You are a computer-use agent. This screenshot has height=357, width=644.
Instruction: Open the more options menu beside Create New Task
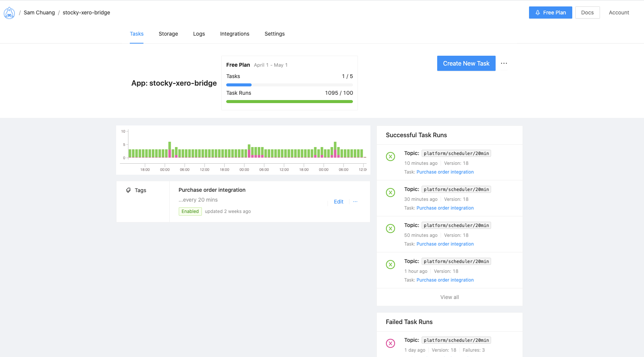pyautogui.click(x=504, y=63)
